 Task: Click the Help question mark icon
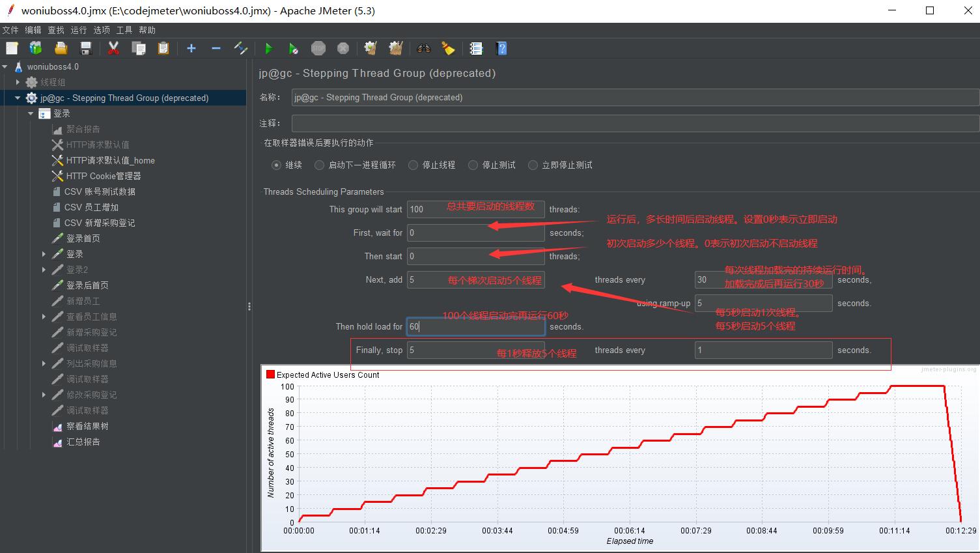tap(501, 48)
